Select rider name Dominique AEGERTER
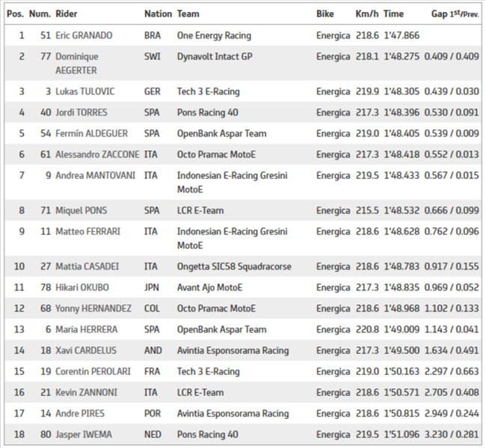The width and height of the screenshot is (486, 448). tap(77, 64)
